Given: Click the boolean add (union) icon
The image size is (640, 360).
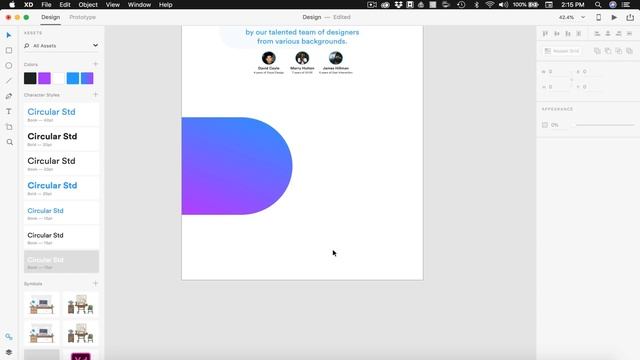Looking at the screenshot, I should pos(597,51).
